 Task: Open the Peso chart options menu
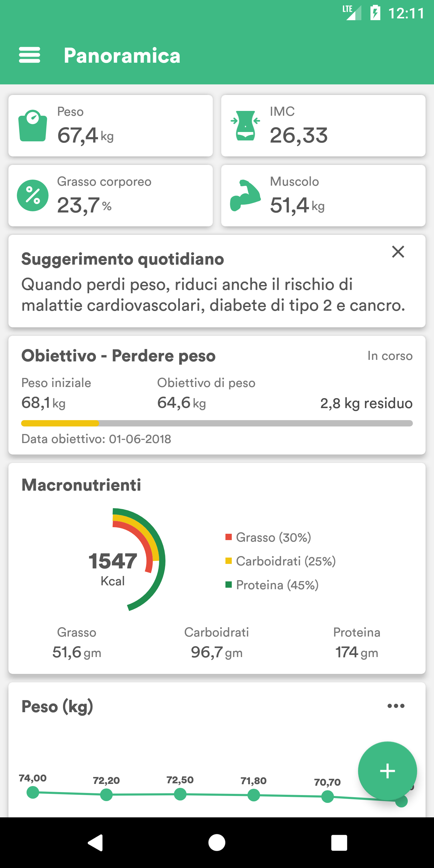[396, 706]
